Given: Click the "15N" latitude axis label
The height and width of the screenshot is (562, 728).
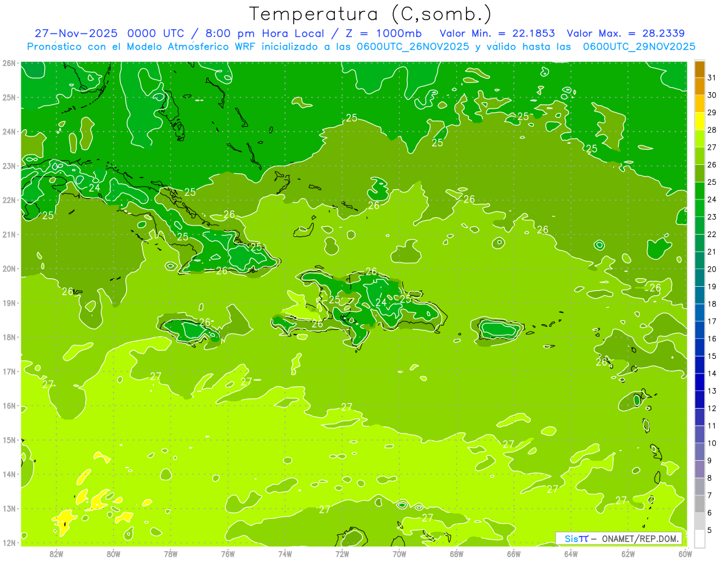Looking at the screenshot, I should tap(9, 440).
